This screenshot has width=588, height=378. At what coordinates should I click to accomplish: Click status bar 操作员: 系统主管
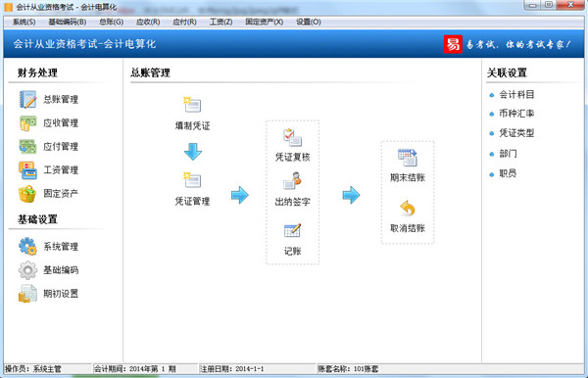pos(33,369)
